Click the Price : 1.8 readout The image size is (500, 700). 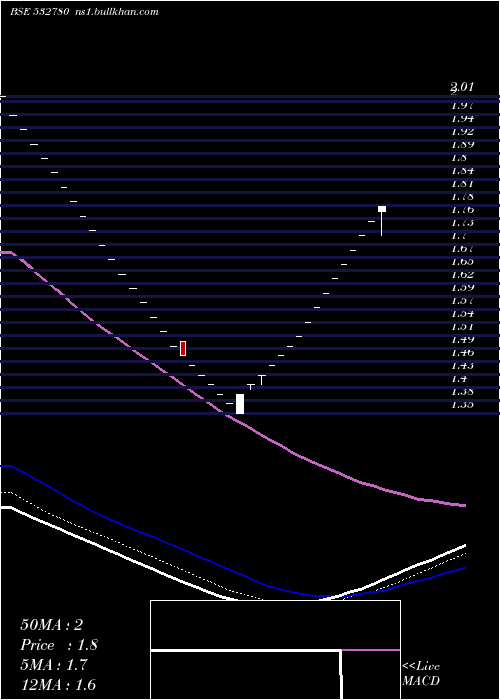coord(58,645)
